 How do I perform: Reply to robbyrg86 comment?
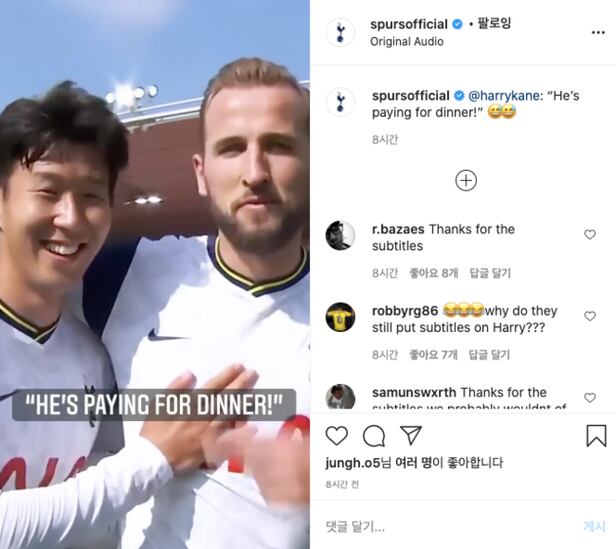[489, 354]
